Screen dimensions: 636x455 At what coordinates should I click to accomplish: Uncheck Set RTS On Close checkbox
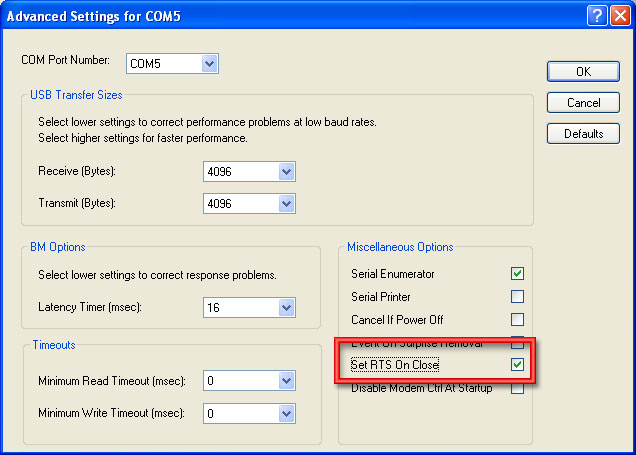517,365
